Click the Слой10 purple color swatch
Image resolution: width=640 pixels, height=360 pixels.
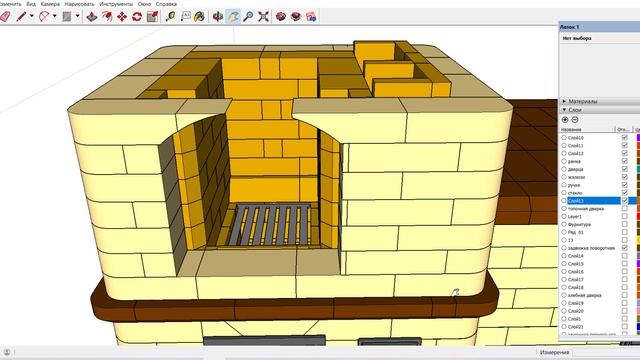[x=638, y=138]
